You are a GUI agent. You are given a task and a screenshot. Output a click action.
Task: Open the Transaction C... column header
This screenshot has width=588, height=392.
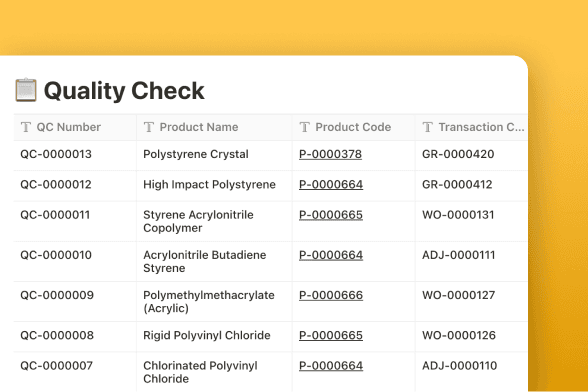coord(472,127)
